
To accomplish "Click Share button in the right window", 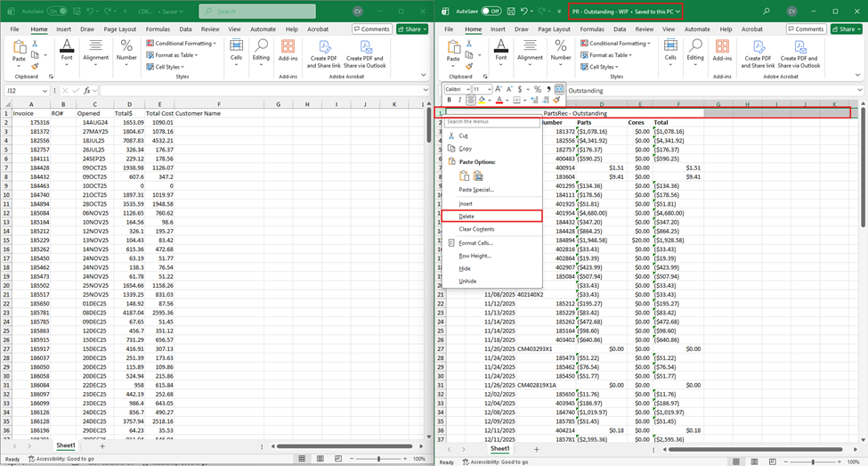I will tap(847, 29).
